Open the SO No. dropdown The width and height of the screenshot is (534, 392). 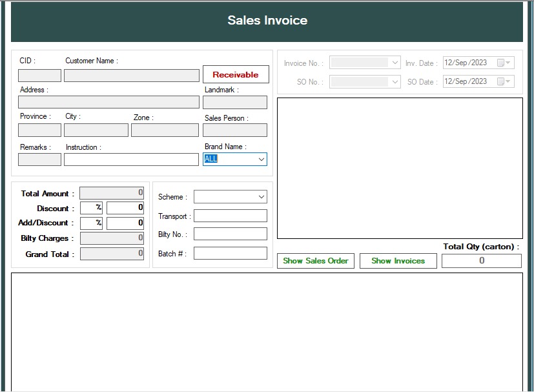[395, 81]
